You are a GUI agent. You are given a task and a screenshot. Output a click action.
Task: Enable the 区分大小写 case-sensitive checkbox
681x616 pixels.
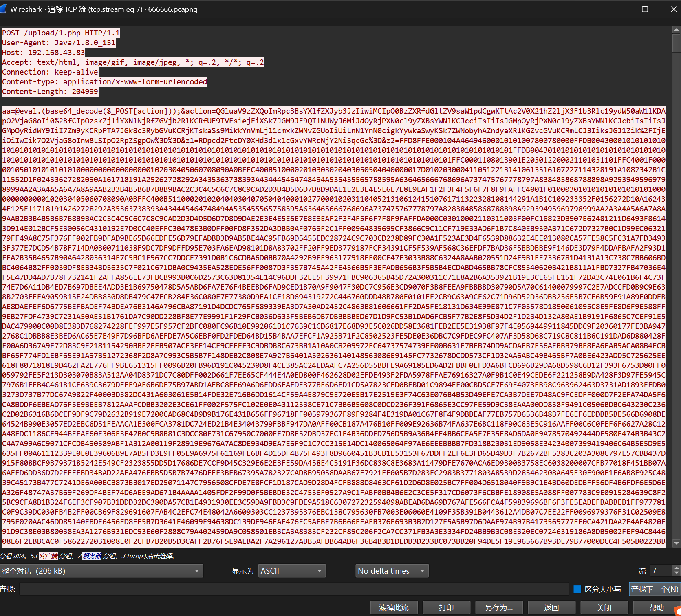click(577, 589)
